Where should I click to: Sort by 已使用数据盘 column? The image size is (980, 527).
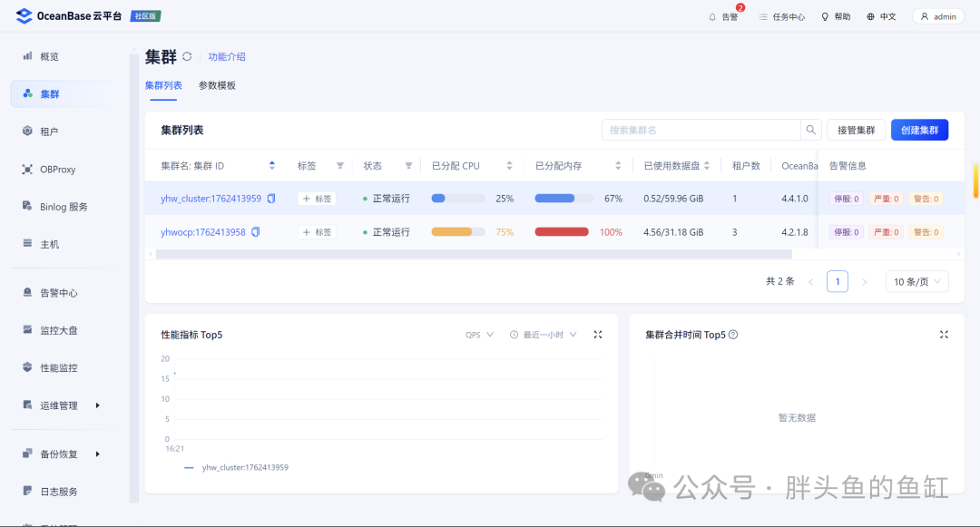point(707,165)
